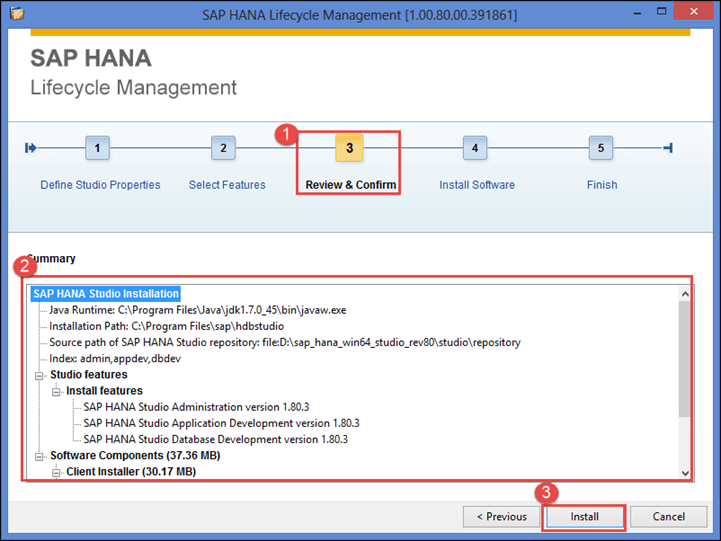Select the Select Features step label
Screen dimensions: 721x541
(227, 185)
